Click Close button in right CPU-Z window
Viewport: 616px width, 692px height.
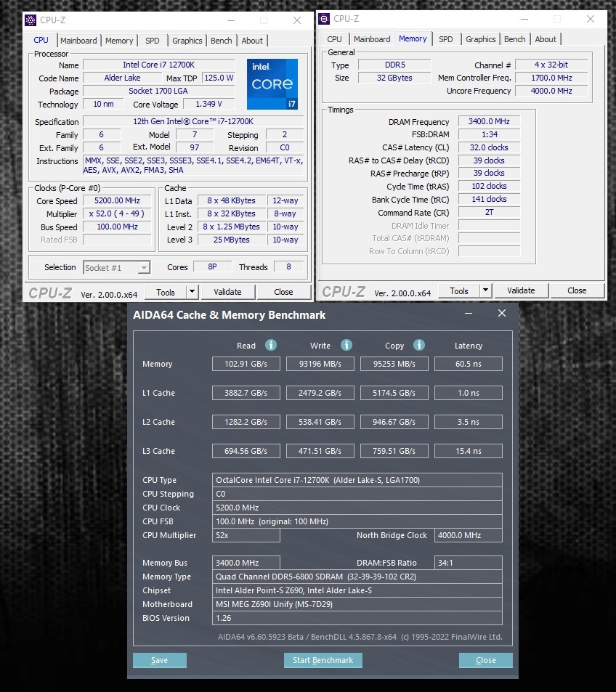click(x=577, y=290)
